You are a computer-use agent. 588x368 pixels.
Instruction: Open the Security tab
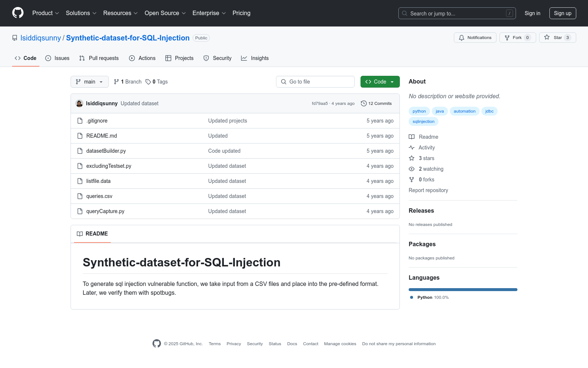pyautogui.click(x=218, y=58)
